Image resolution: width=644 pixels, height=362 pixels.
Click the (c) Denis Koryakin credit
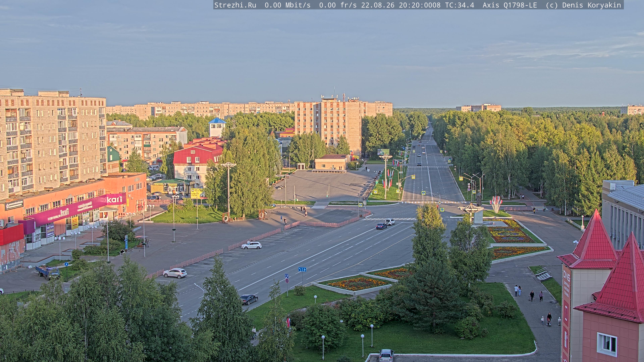pos(583,5)
